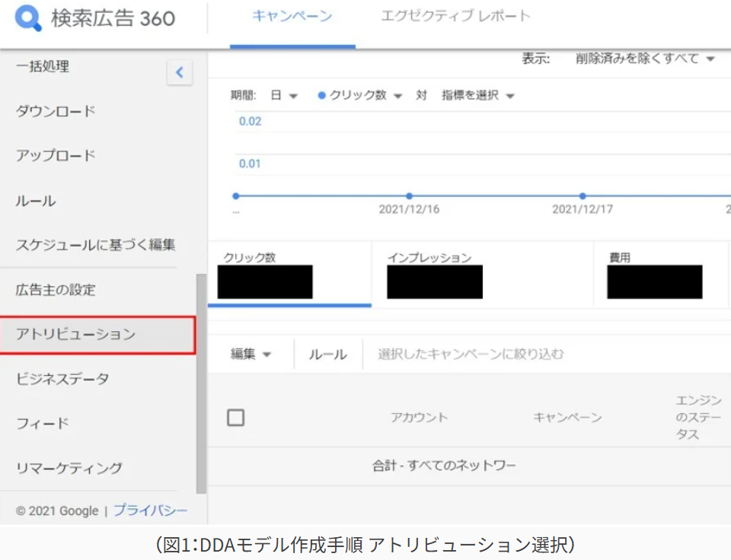Click the sidebar vertical scrollbar
Image resolution: width=731 pixels, height=560 pixels.
coord(201,380)
